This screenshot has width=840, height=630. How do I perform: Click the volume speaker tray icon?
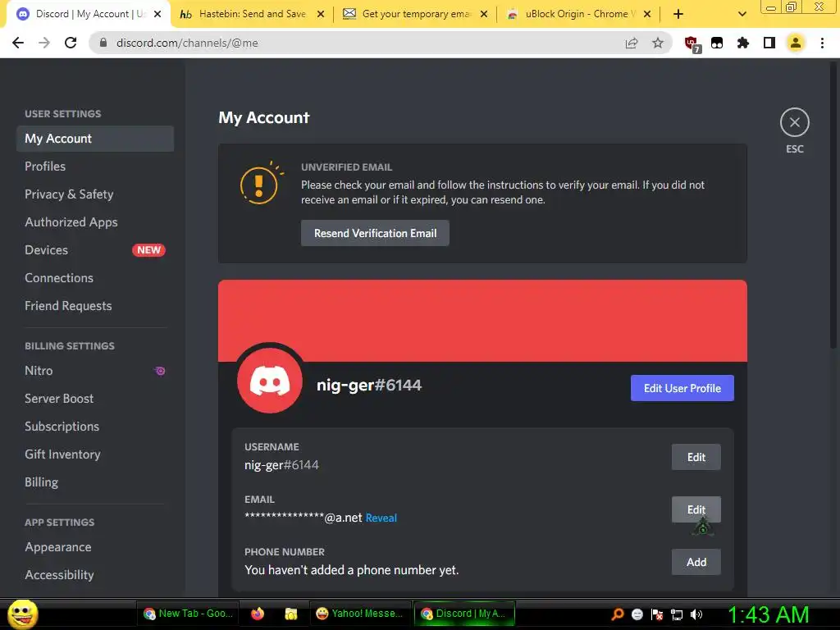[696, 614]
